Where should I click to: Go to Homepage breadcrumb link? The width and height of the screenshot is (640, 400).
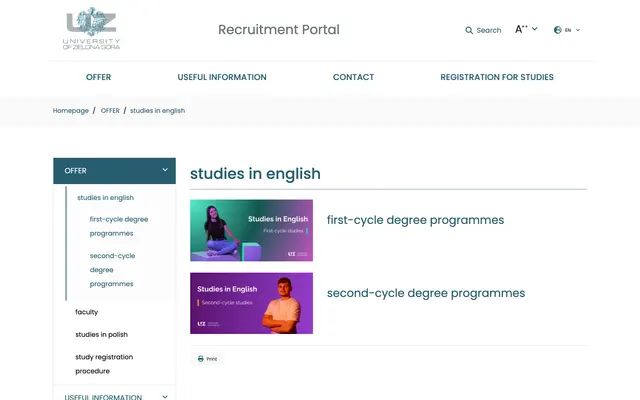71,111
